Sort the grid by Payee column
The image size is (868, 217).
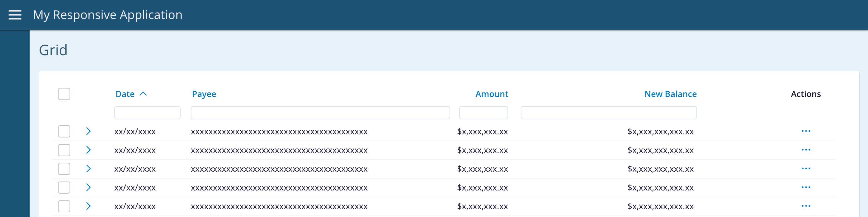coord(204,94)
